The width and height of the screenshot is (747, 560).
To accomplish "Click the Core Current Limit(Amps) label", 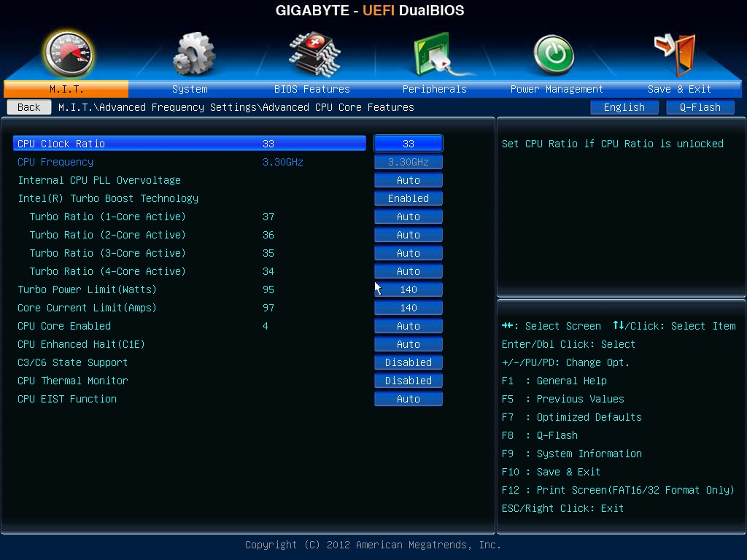I will (x=87, y=308).
